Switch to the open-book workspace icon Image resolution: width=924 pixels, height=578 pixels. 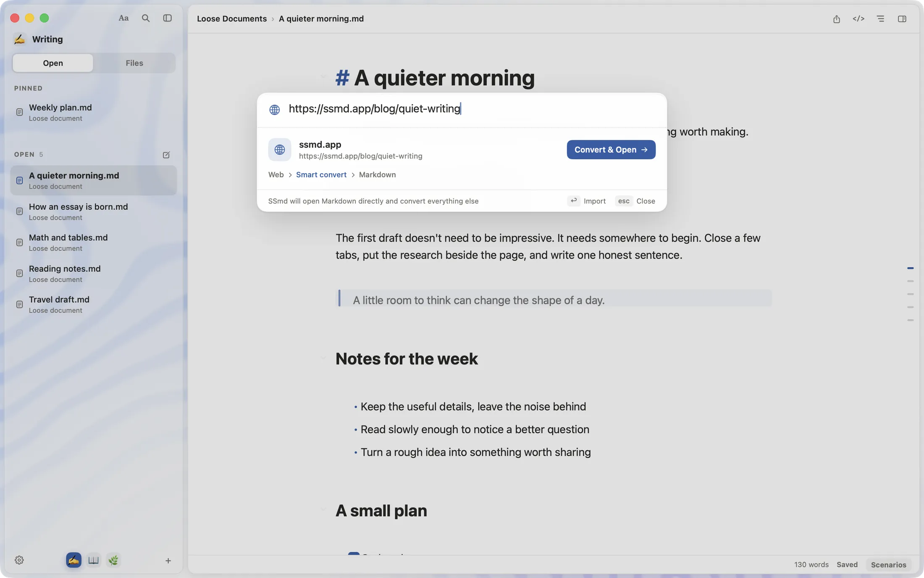(93, 560)
